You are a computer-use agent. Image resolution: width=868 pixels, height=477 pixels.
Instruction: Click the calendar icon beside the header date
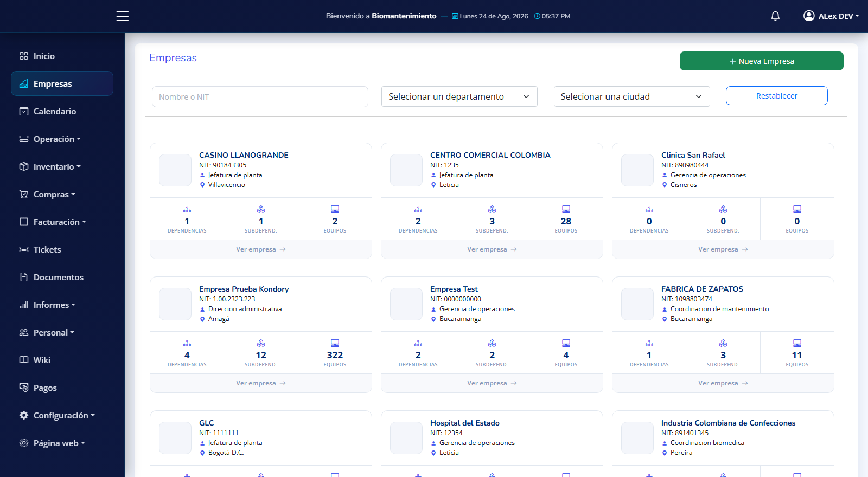pyautogui.click(x=455, y=16)
